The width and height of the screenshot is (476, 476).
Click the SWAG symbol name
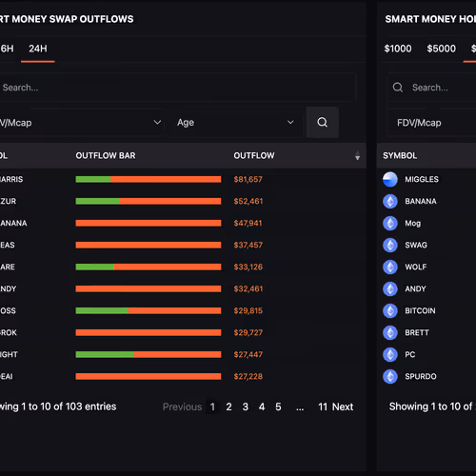(416, 245)
